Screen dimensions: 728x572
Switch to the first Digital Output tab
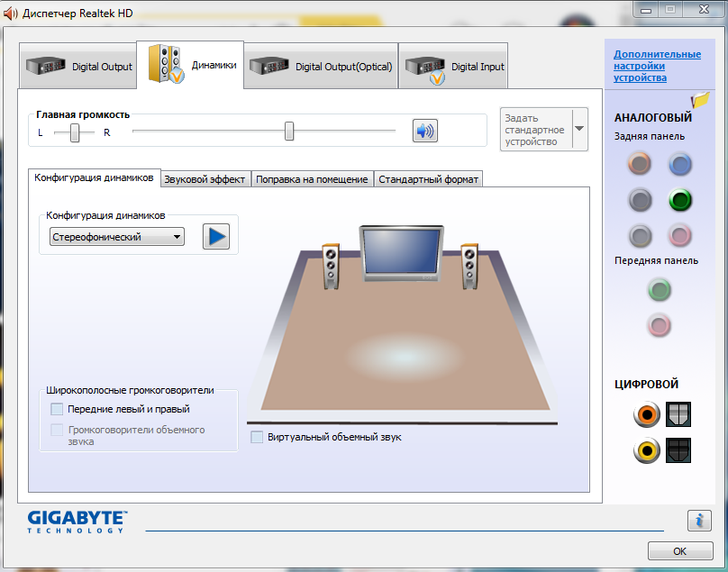click(x=78, y=66)
